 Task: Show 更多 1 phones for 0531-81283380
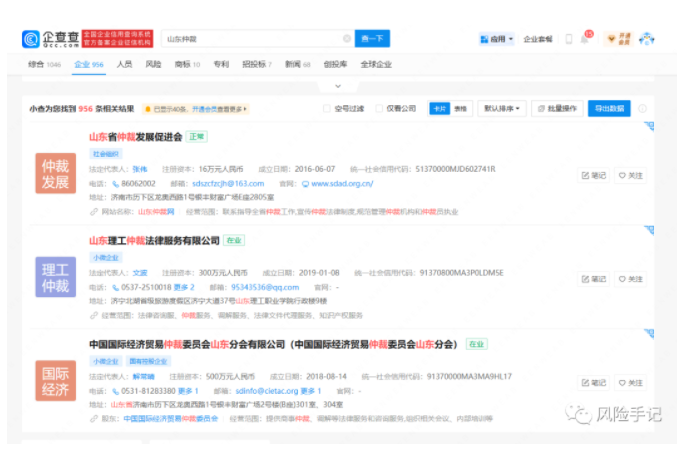click(x=188, y=391)
